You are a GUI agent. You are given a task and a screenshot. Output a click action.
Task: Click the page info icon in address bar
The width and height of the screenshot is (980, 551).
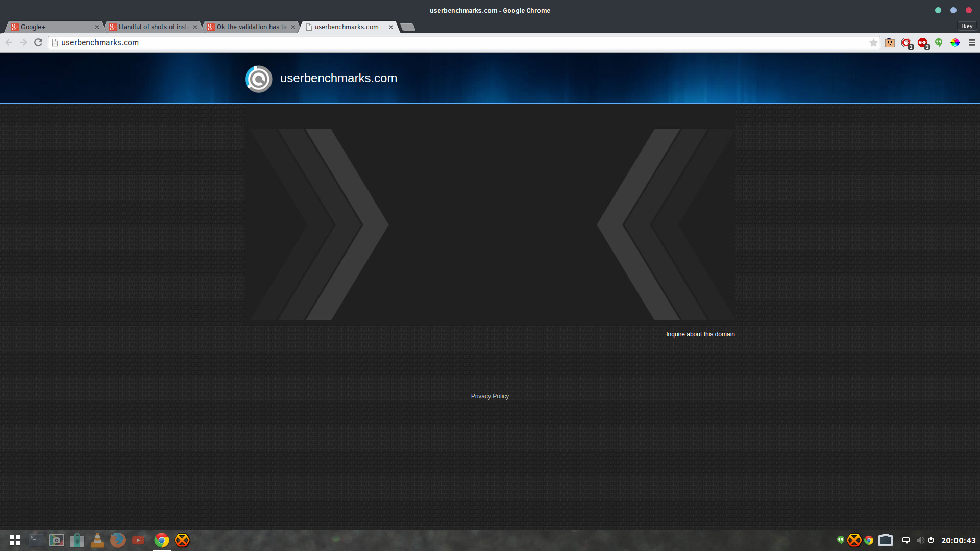tap(55, 43)
